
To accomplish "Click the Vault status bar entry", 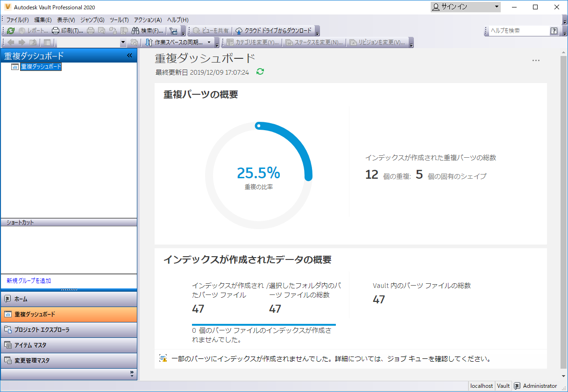I will [503, 386].
